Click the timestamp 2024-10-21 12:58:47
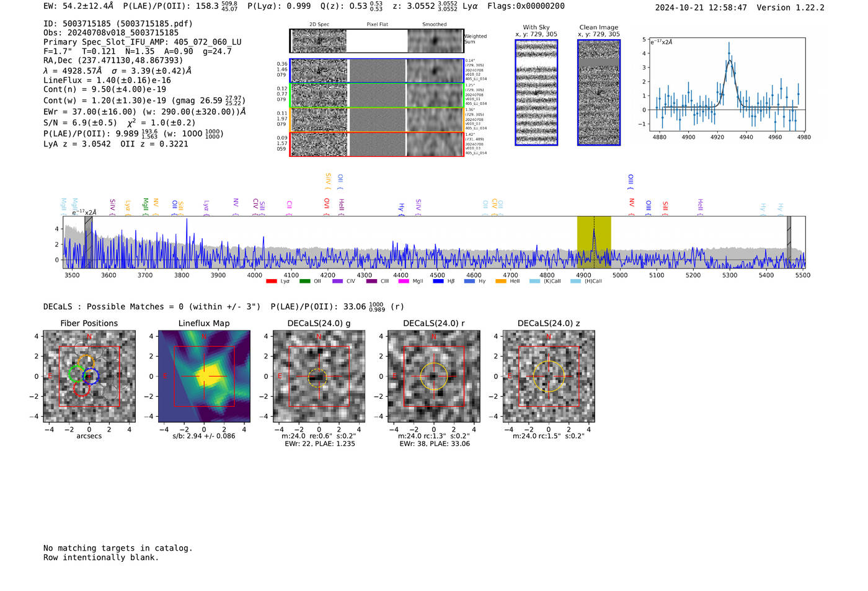 (701, 7)
